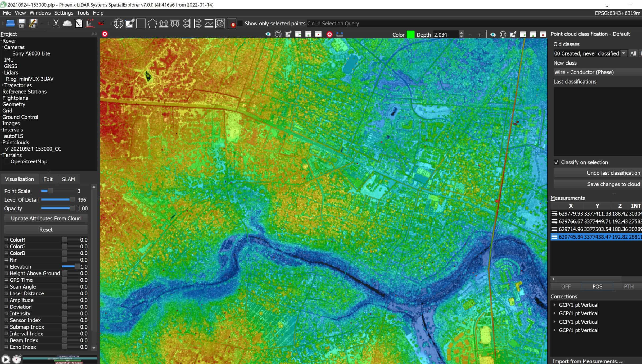Screen dimensions: 642x364
Task: Click the scissors cut icon in the toolbar
Action: [56, 23]
